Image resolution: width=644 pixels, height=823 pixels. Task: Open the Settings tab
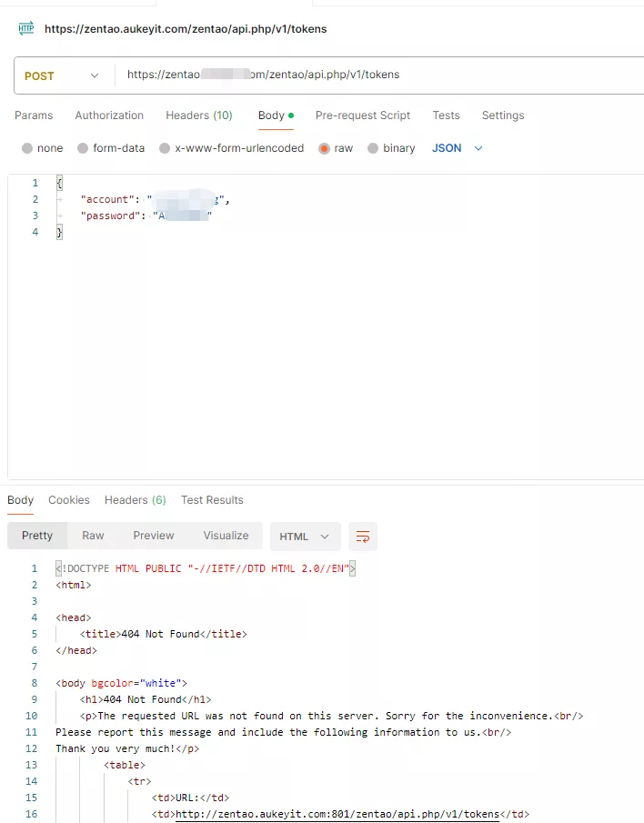(x=503, y=115)
